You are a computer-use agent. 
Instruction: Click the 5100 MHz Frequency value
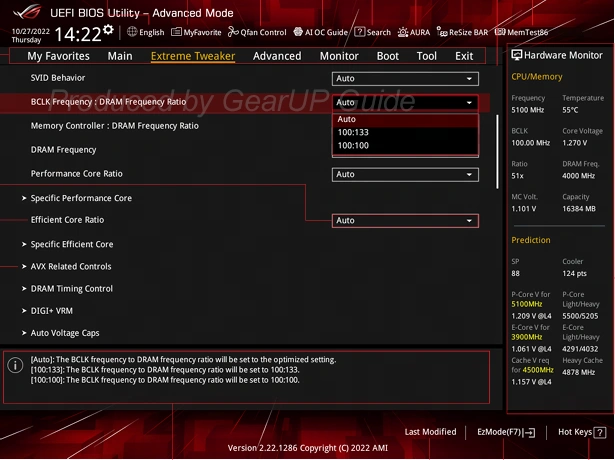pyautogui.click(x=528, y=110)
